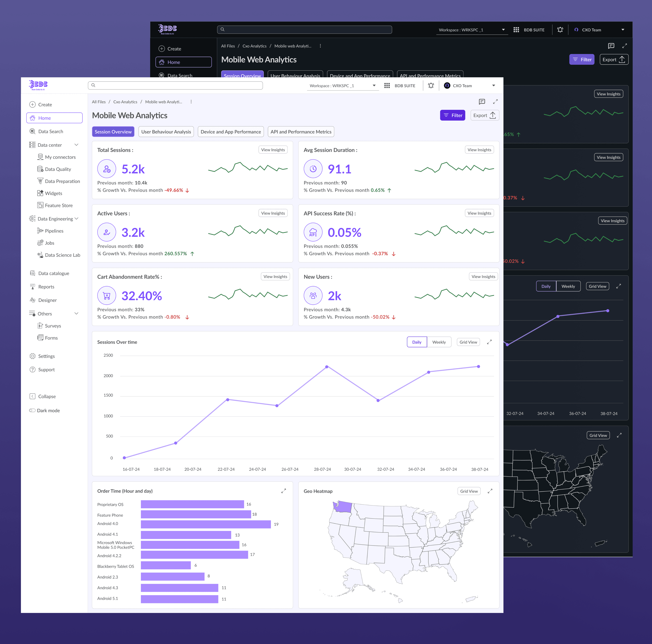The image size is (652, 644).
Task: Click the search field in light window
Action: 176,86
